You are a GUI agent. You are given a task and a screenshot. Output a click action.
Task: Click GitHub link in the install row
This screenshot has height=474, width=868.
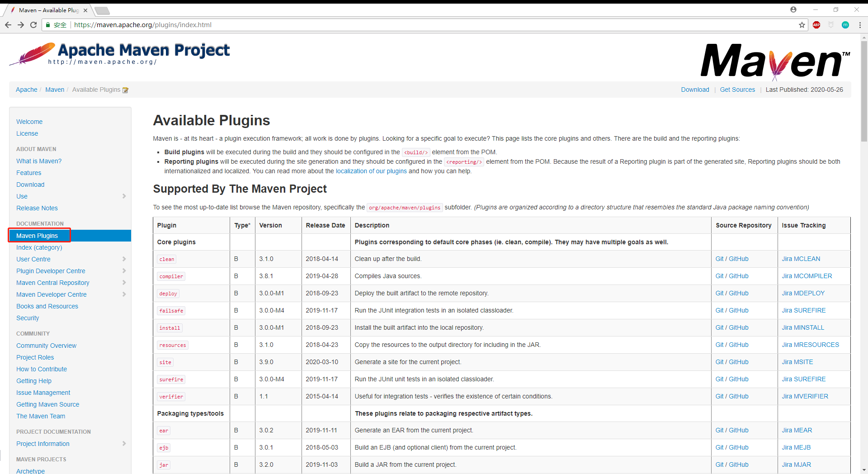(739, 327)
